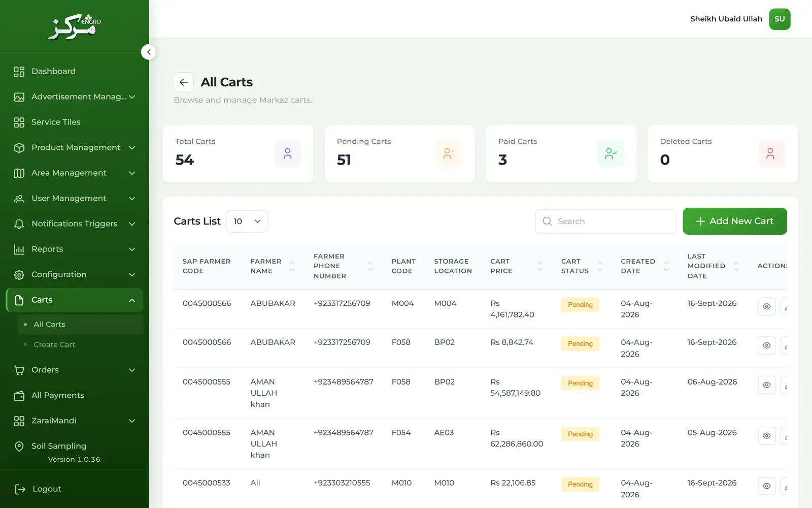Viewport: 812px width, 508px height.
Task: Click the Orders shopping cart icon
Action: tap(19, 370)
